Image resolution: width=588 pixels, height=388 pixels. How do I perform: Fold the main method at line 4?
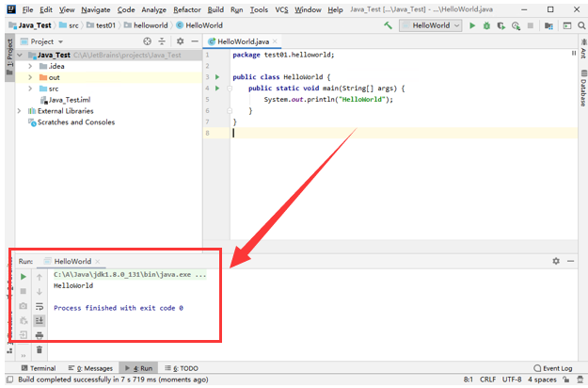[230, 89]
